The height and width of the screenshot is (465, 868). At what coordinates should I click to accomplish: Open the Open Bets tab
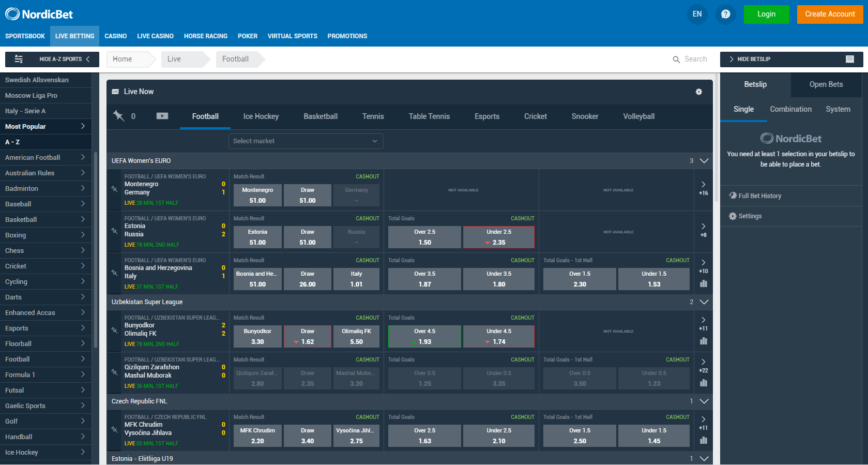(826, 84)
